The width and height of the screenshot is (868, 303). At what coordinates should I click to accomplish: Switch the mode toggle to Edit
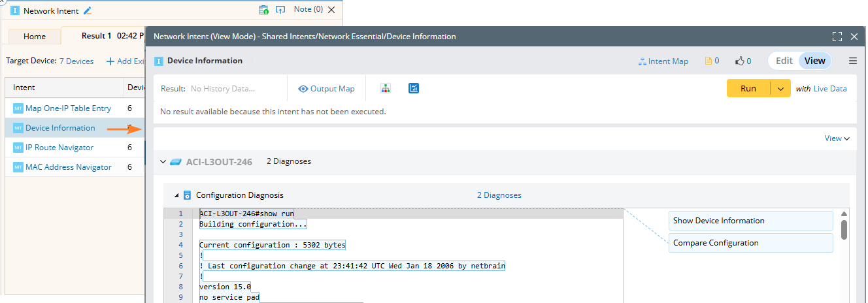[x=784, y=61]
